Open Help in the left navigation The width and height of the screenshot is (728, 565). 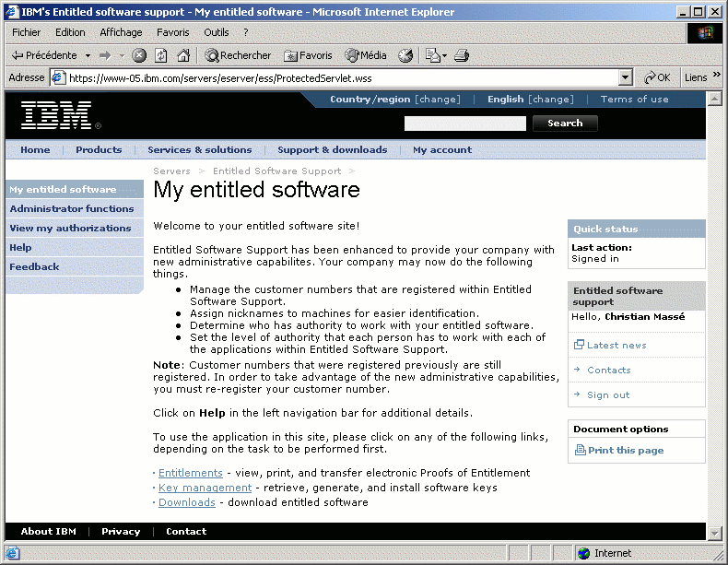(75, 247)
